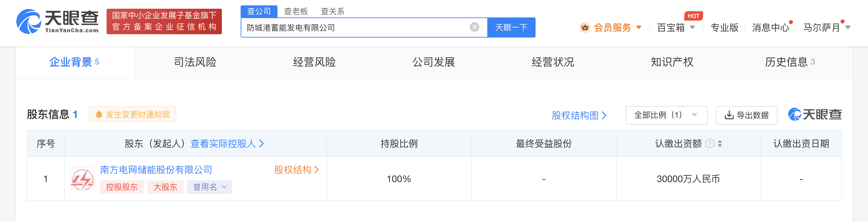Select the 历史信息 tab

(x=790, y=62)
